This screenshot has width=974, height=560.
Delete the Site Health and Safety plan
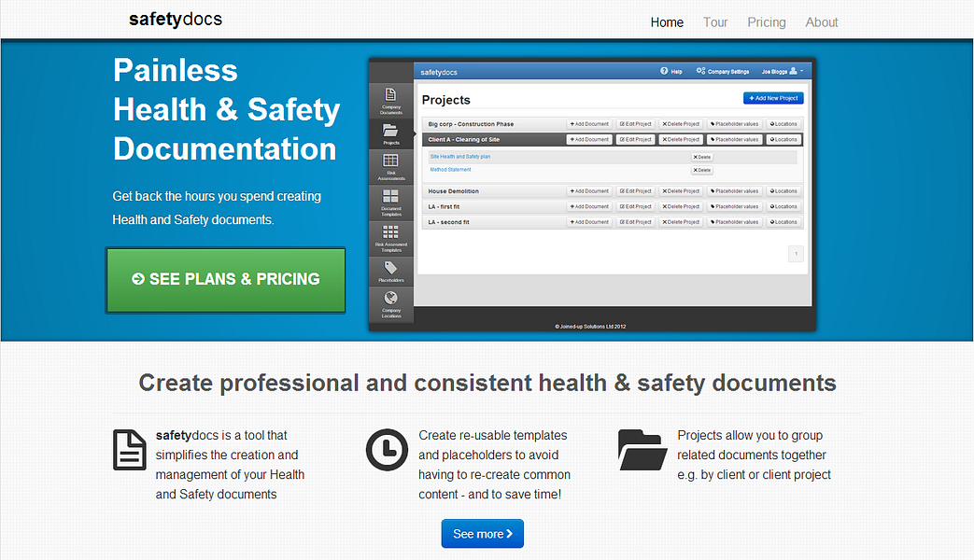(702, 157)
